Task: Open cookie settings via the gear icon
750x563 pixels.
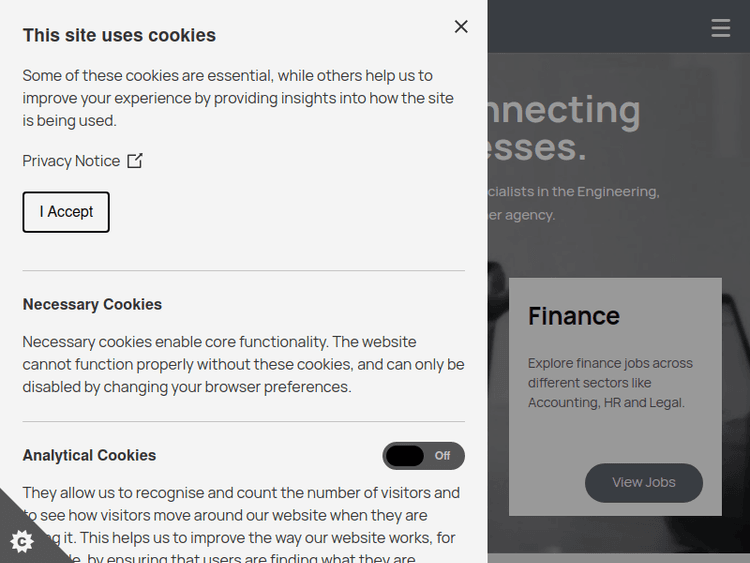Action: (x=22, y=541)
